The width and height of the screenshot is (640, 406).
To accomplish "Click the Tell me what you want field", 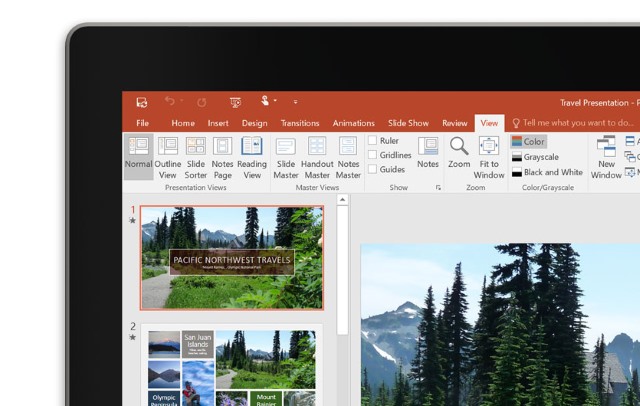I will [x=575, y=123].
